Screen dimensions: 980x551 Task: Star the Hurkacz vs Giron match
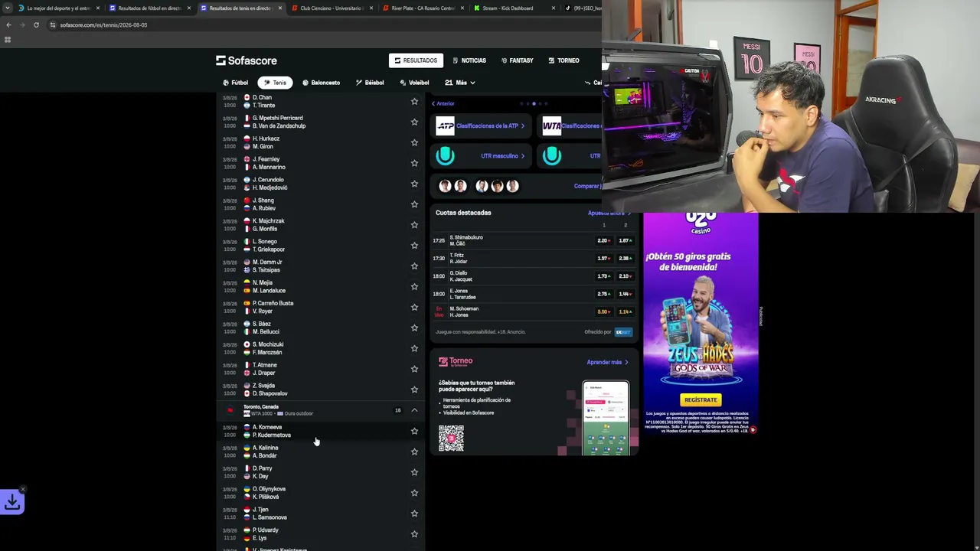pyautogui.click(x=414, y=142)
